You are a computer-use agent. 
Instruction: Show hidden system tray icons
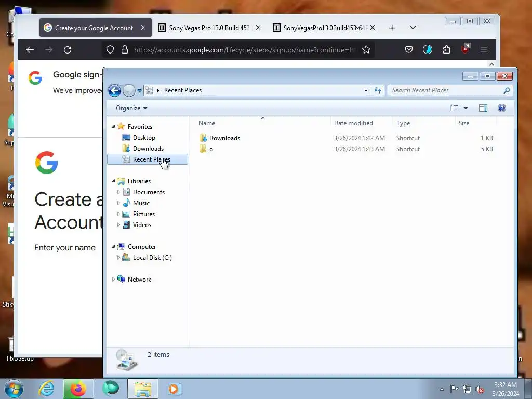[x=442, y=389]
